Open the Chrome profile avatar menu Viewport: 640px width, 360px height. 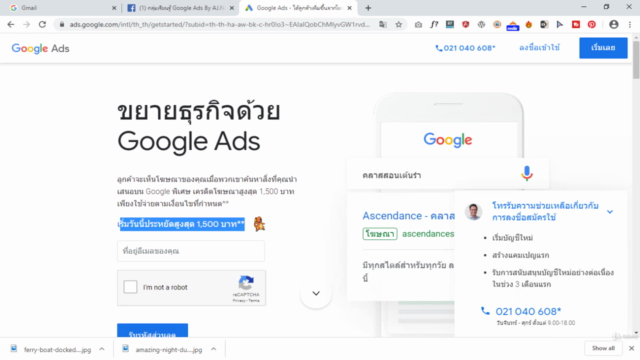[x=613, y=24]
